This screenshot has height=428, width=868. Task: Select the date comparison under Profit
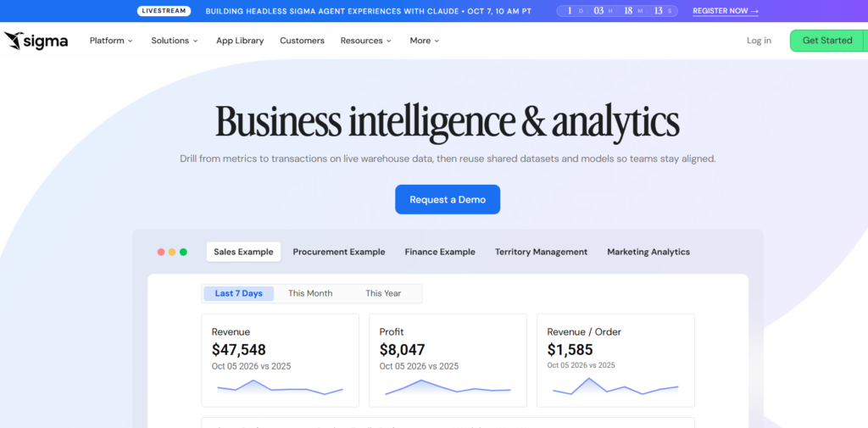click(x=419, y=366)
